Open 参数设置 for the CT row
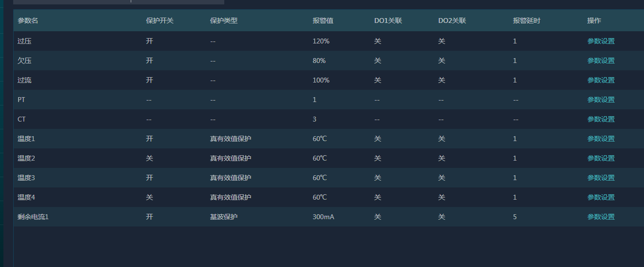This screenshot has height=267, width=644. click(x=601, y=119)
